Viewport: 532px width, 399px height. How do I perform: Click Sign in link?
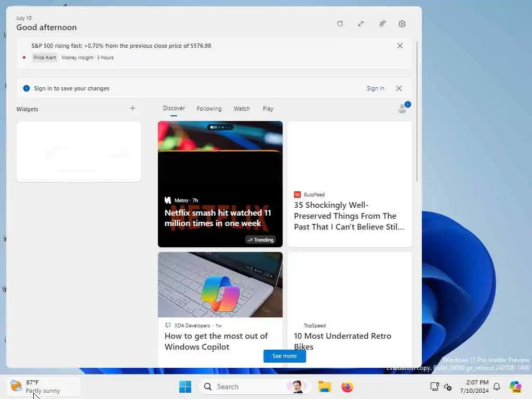click(x=375, y=88)
